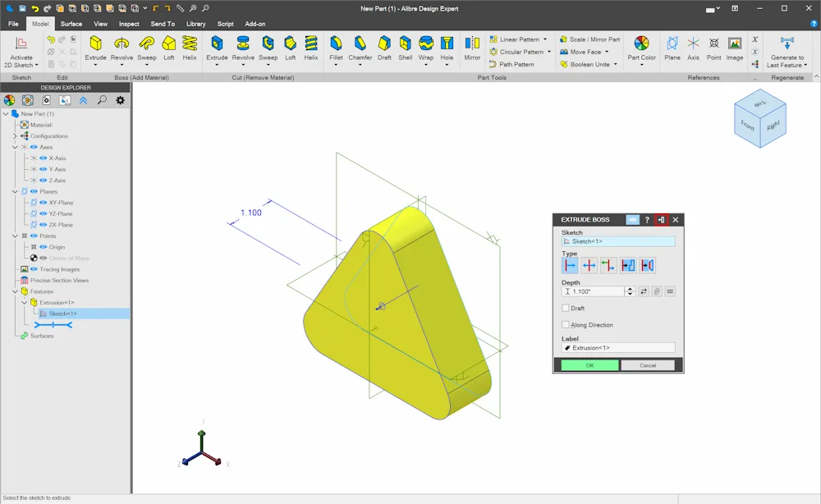Open the Inspect menu tab
The height and width of the screenshot is (504, 821).
[x=129, y=24]
